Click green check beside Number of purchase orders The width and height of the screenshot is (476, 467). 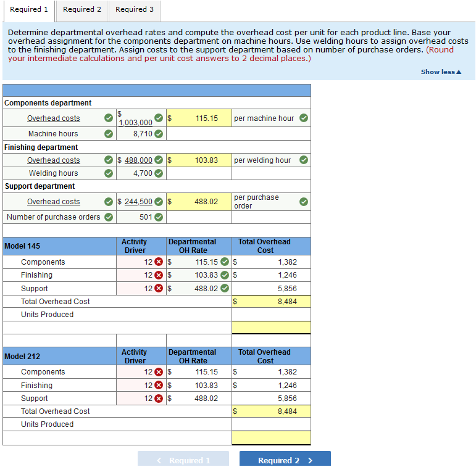click(x=109, y=217)
